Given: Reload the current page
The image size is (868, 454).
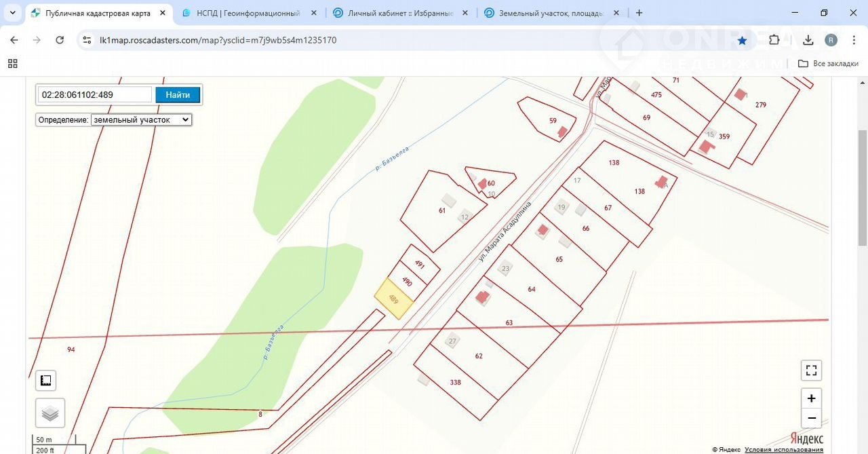Looking at the screenshot, I should tap(60, 40).
